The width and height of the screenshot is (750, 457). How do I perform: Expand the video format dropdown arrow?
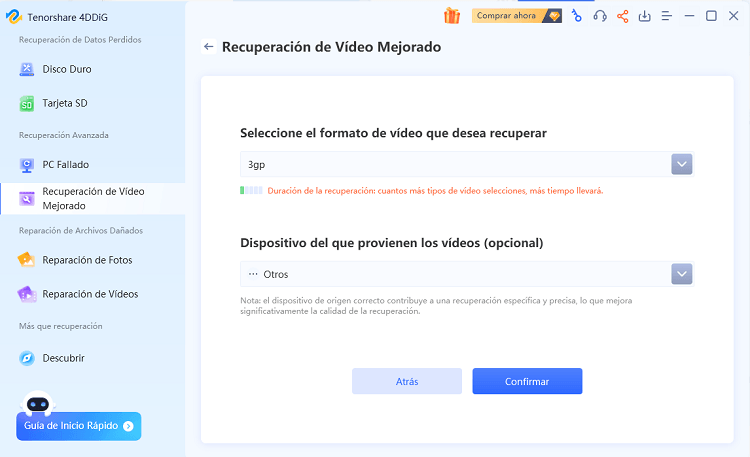point(682,164)
